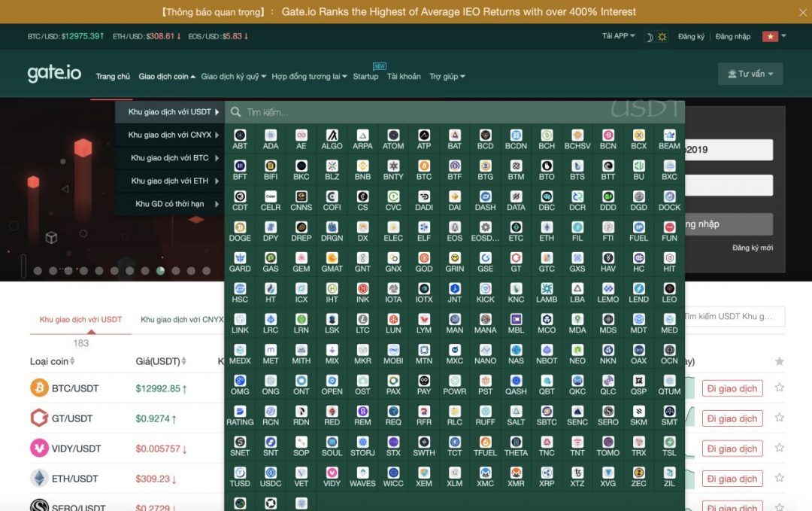Focus the Tìm kiếm USDT market search box
812x511 pixels.
pyautogui.click(x=735, y=317)
